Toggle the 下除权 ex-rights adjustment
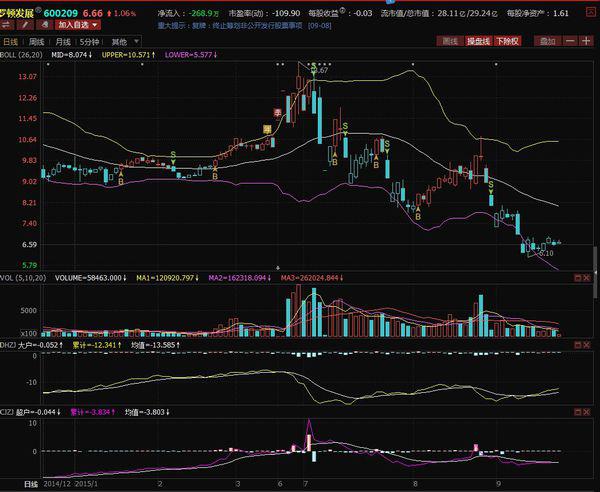Screen dimensions: 600x492 point(508,42)
